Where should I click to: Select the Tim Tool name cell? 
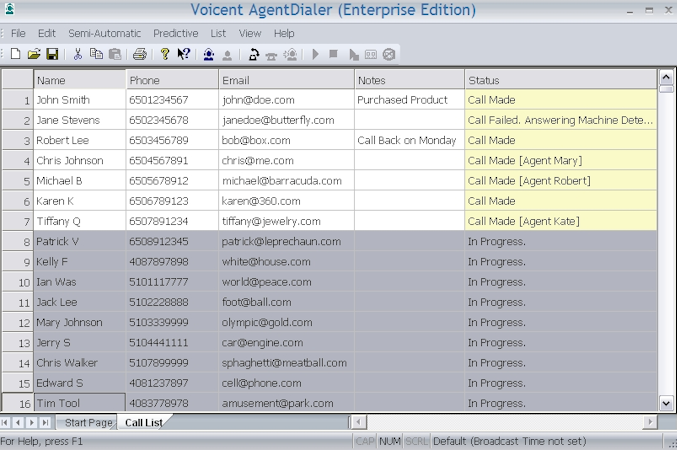click(x=79, y=403)
